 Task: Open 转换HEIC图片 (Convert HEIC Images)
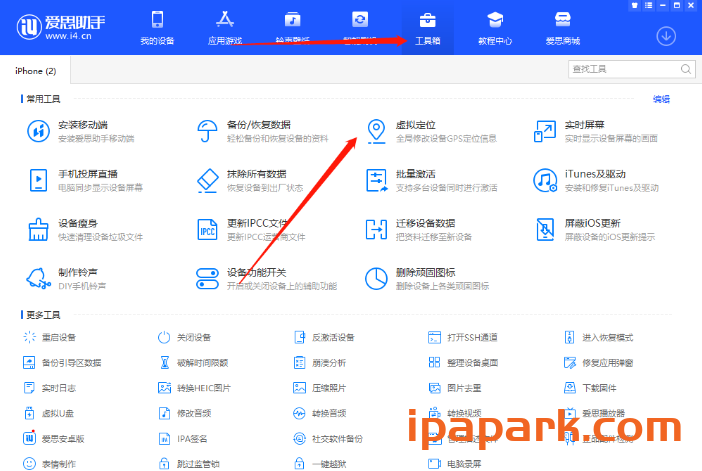point(194,388)
